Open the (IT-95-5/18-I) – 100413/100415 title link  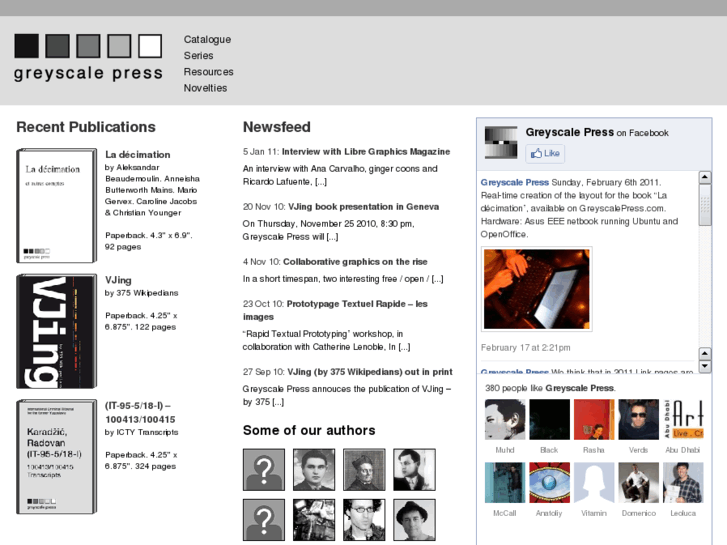[140, 412]
